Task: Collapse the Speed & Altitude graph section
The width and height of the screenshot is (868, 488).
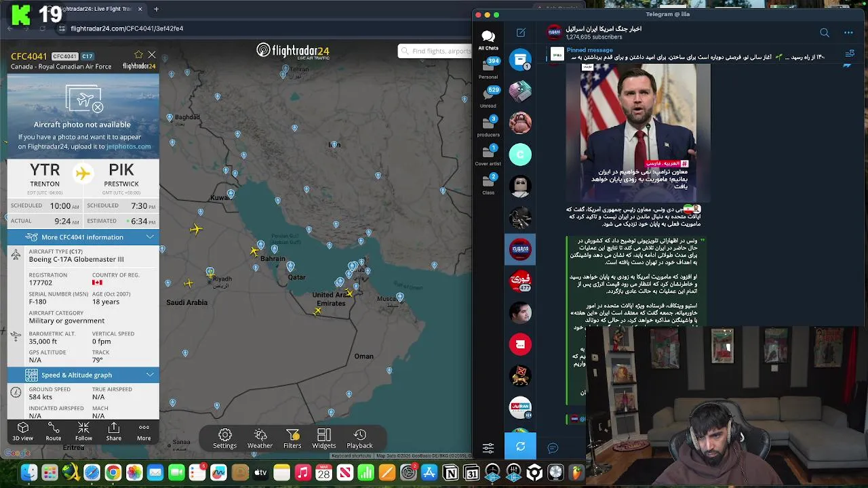Action: coord(83,375)
